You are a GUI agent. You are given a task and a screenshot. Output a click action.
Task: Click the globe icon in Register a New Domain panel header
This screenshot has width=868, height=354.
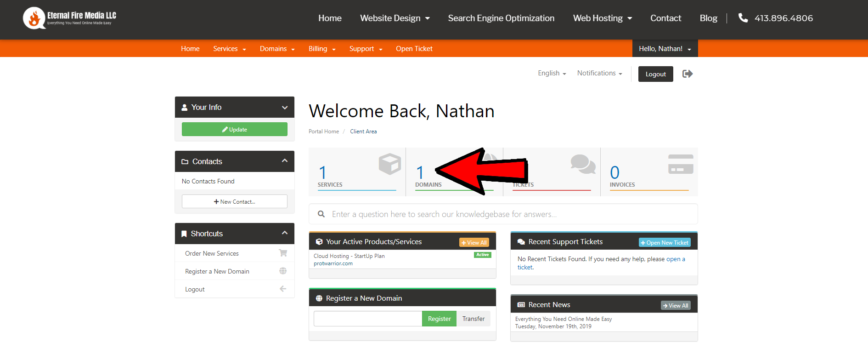319,298
